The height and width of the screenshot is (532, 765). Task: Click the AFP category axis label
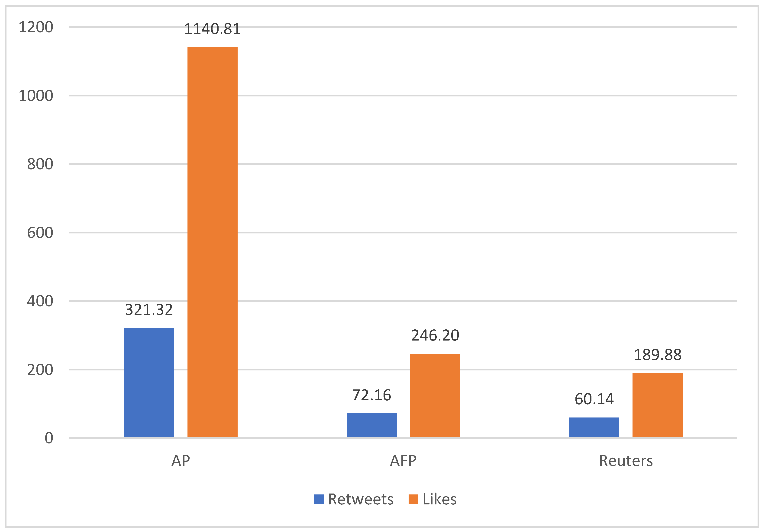403,461
